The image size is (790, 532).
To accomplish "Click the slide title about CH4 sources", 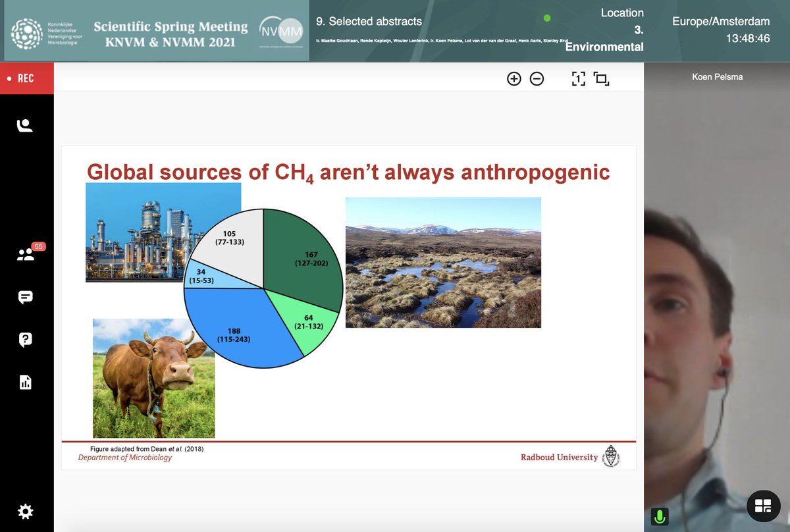I will 348,173.
